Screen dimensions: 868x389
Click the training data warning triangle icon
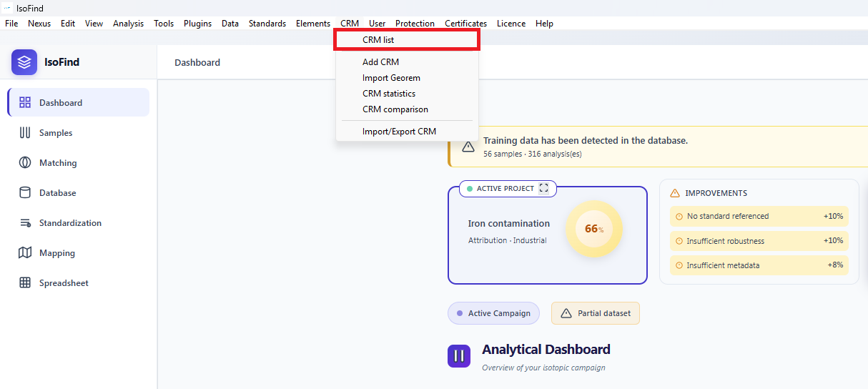[x=468, y=147]
